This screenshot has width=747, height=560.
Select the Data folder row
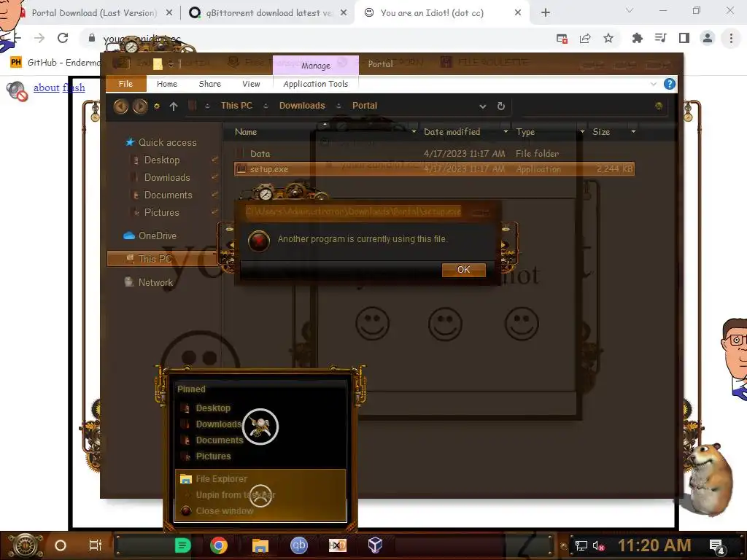434,154
